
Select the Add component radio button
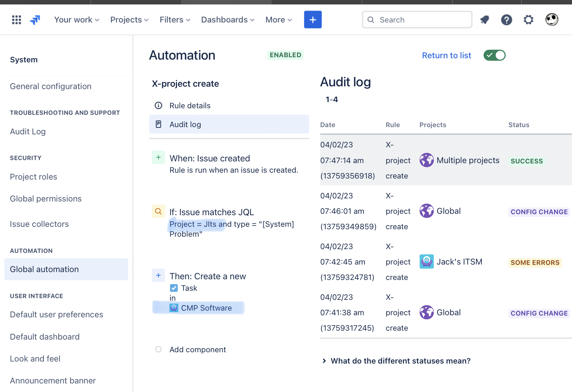click(x=158, y=349)
